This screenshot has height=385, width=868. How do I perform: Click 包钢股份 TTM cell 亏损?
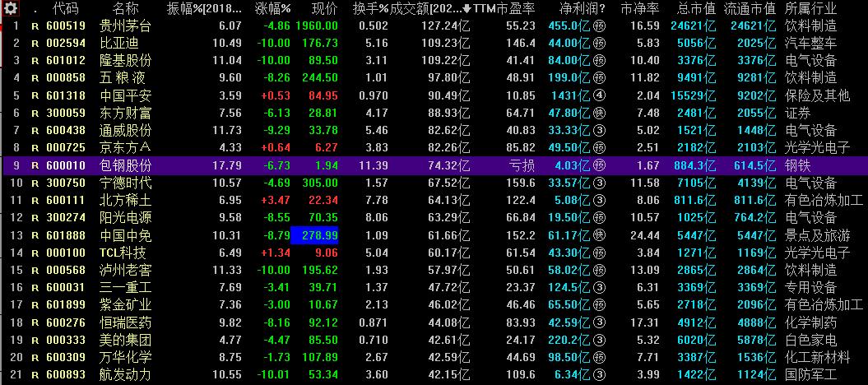click(522, 165)
